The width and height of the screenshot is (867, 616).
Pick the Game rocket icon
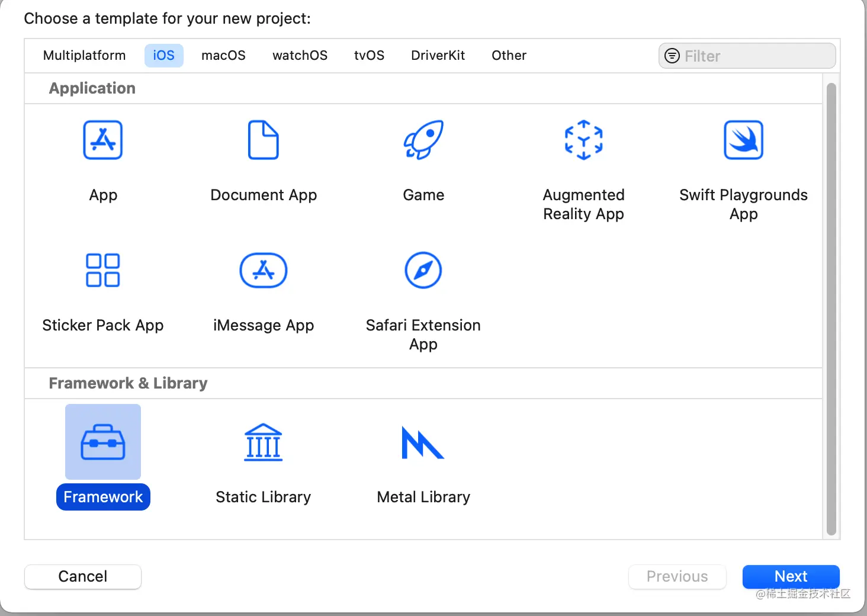tap(423, 140)
